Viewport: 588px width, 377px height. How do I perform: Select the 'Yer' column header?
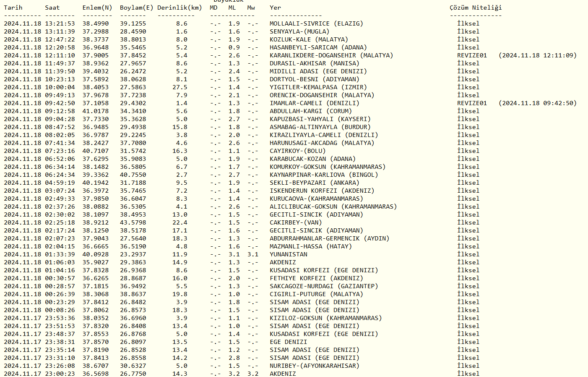point(276,8)
